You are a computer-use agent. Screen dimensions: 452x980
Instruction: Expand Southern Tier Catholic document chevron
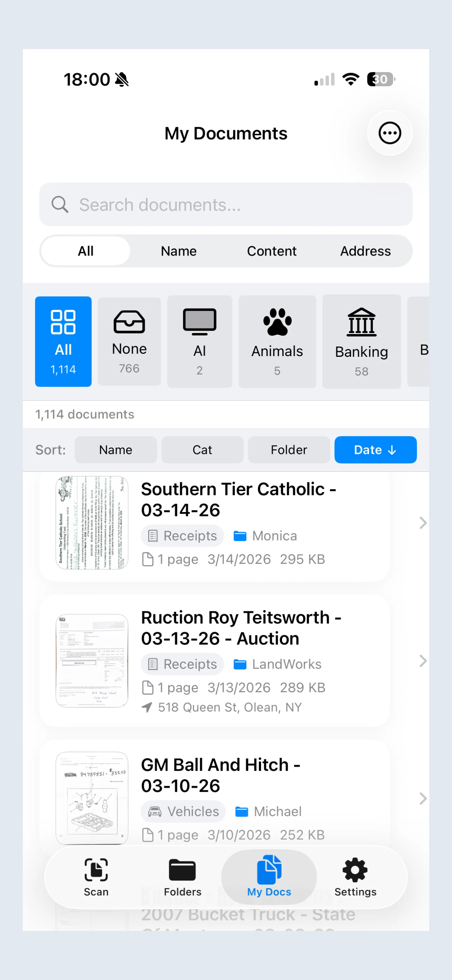pyautogui.click(x=423, y=523)
